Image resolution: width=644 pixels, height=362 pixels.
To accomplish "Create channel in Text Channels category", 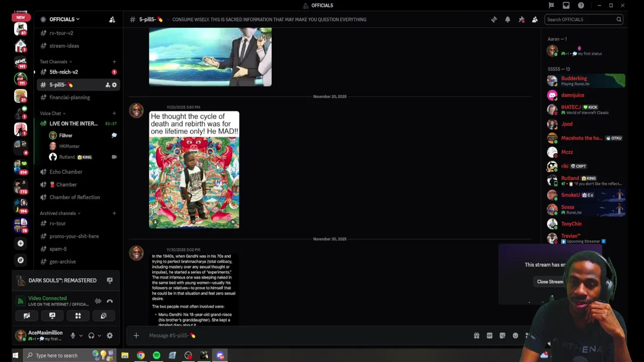I will pos(114,62).
